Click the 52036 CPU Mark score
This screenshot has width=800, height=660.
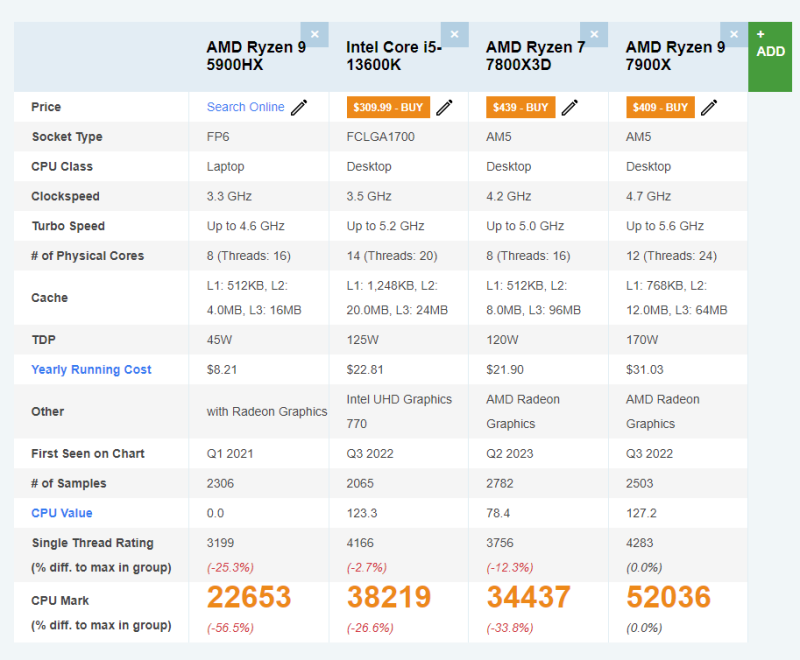point(668,596)
